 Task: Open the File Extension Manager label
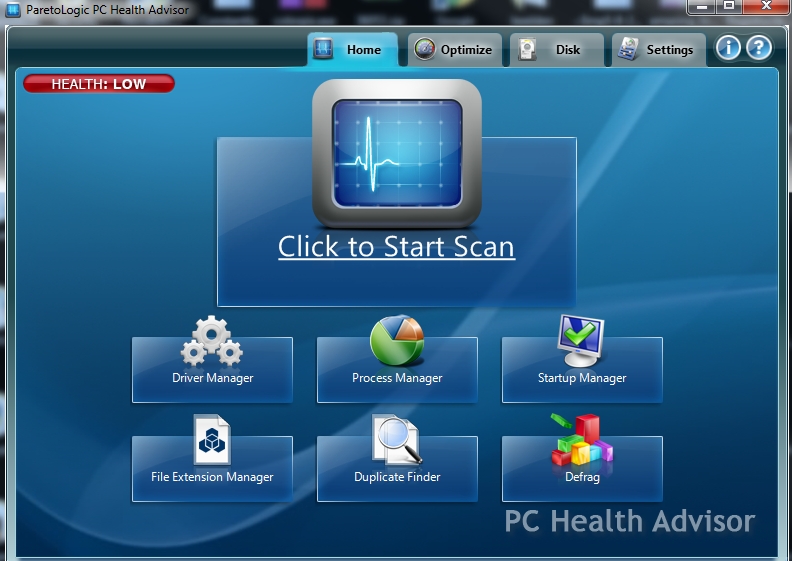(x=212, y=477)
